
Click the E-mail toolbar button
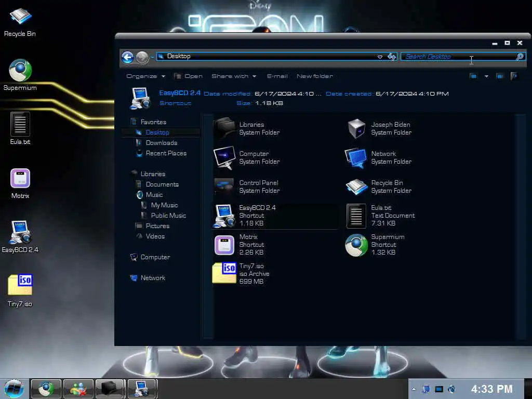(x=277, y=76)
